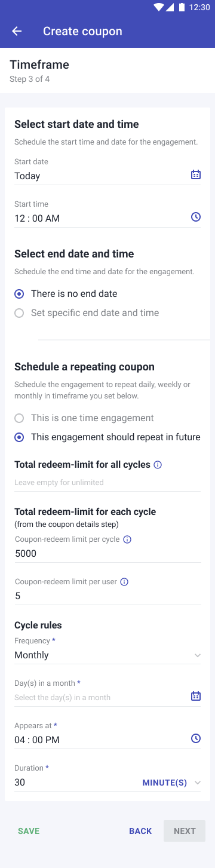Image resolution: width=215 pixels, height=868 pixels.
Task: Click the SAVE button
Action: [29, 831]
